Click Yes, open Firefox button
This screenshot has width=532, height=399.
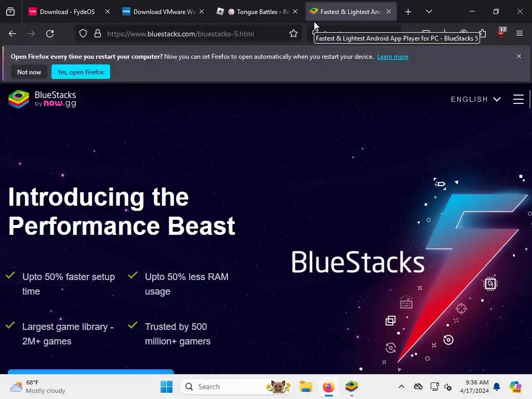click(81, 72)
